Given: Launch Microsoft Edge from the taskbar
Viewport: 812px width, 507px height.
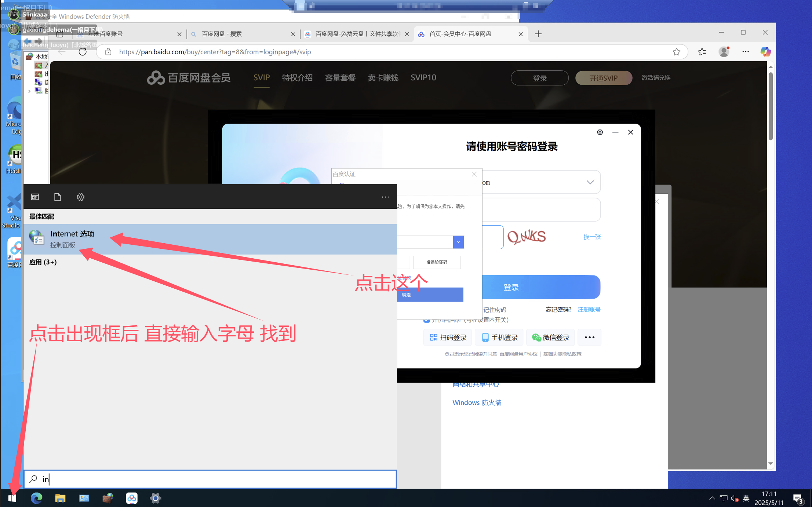Looking at the screenshot, I should coord(36,498).
